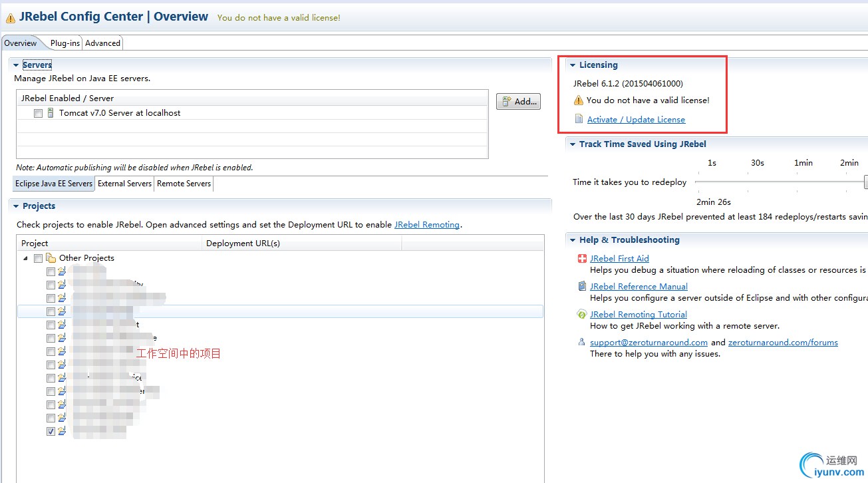Switch to the External Servers tab
This screenshot has width=868, height=483.
tap(125, 184)
